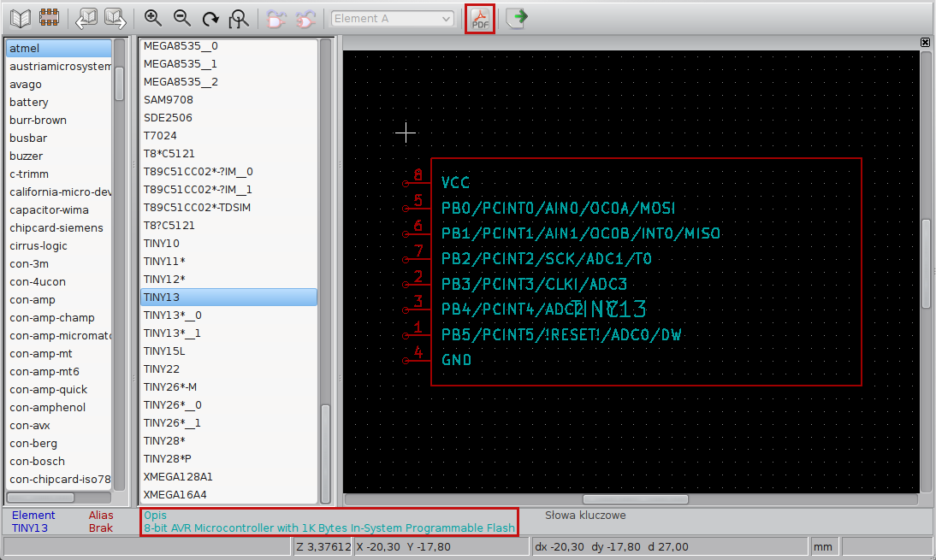
Task: Select the california-micro-devices library
Action: (58, 192)
